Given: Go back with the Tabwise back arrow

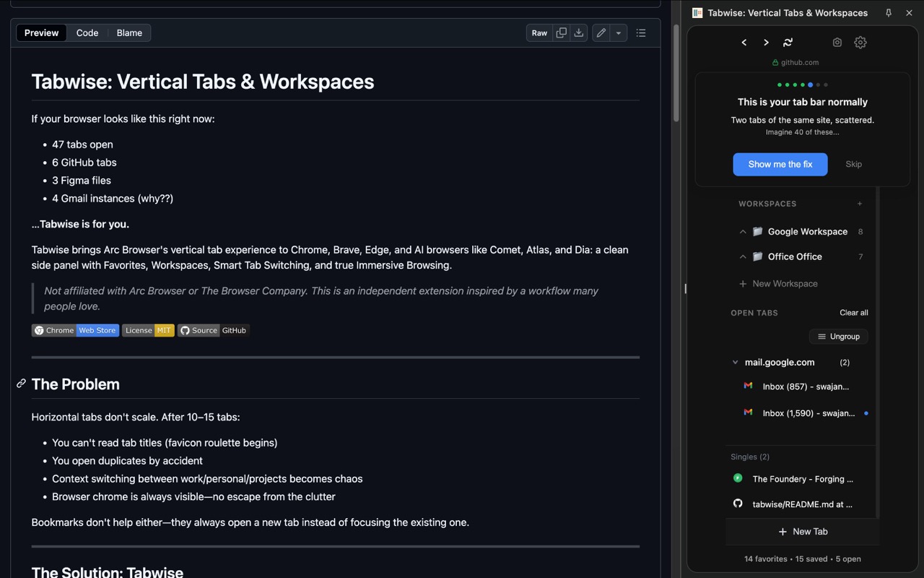Looking at the screenshot, I should tap(744, 43).
